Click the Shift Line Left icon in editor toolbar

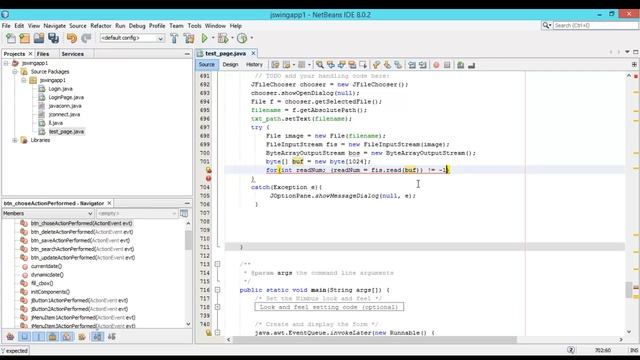(x=412, y=65)
